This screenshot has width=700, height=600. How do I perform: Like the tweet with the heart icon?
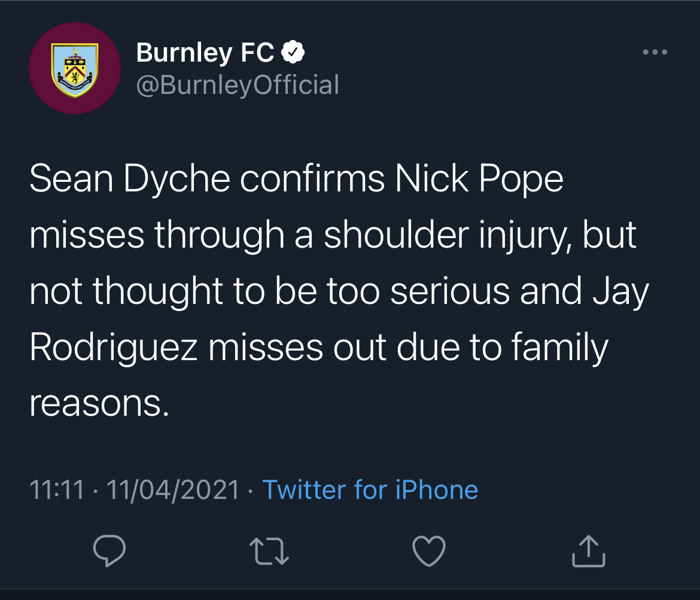(430, 551)
